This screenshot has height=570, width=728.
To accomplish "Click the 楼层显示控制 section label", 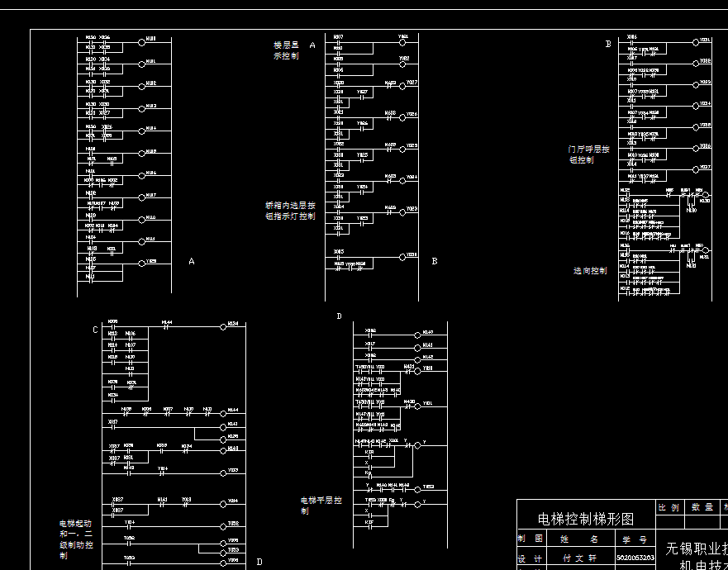I will 286,50.
